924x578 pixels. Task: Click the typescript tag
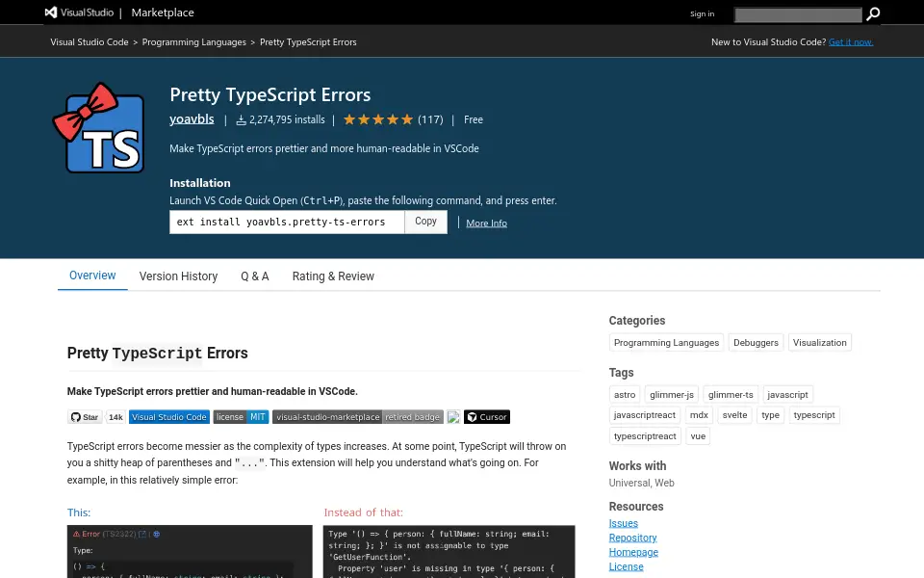pos(814,415)
